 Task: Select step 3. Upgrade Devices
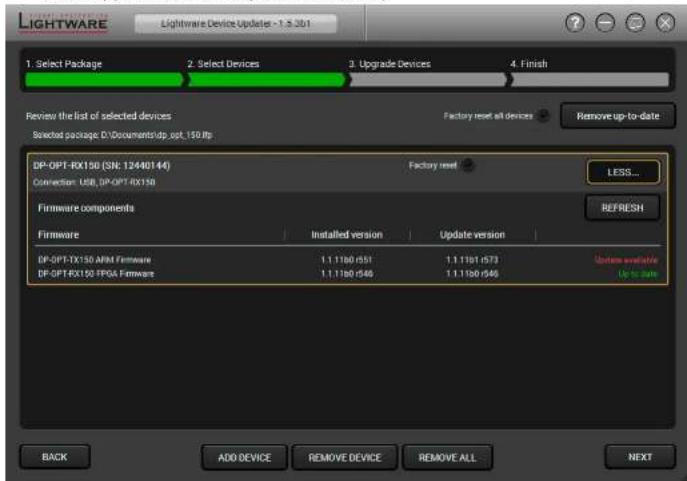click(390, 64)
